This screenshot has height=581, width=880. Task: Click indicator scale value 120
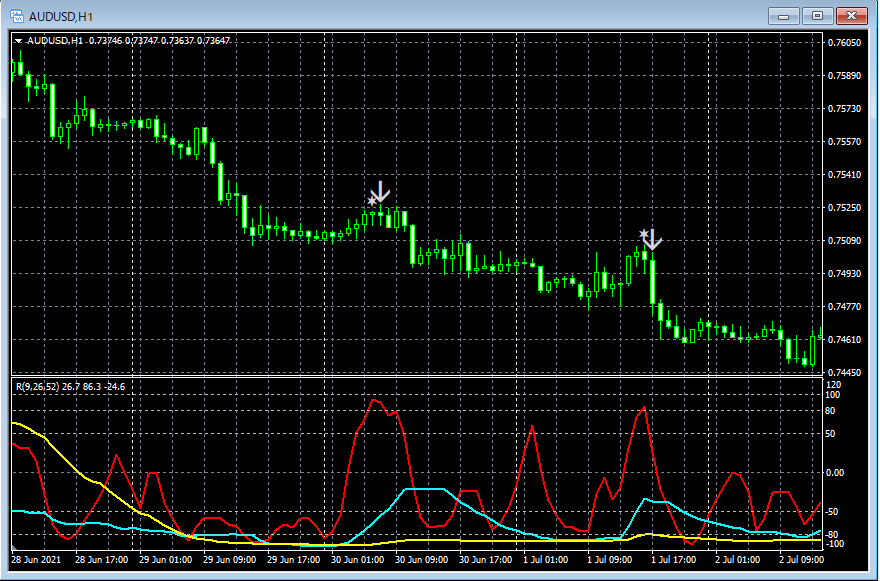(833, 385)
